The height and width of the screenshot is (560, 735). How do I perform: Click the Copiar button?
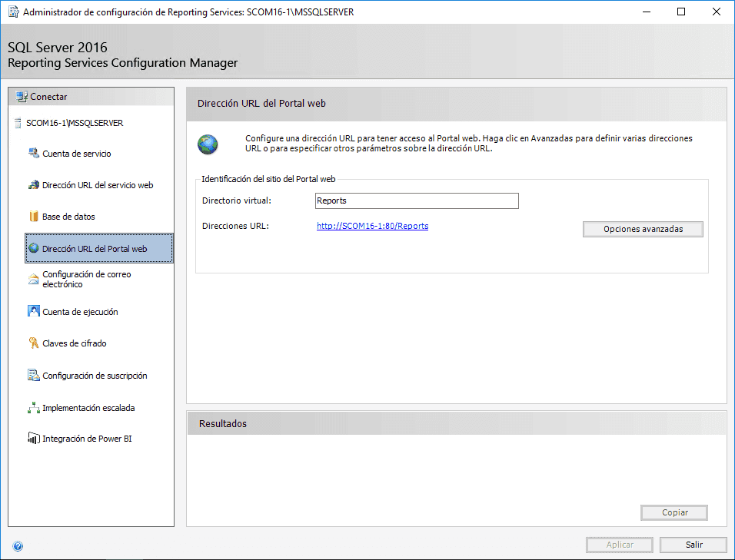pos(674,512)
